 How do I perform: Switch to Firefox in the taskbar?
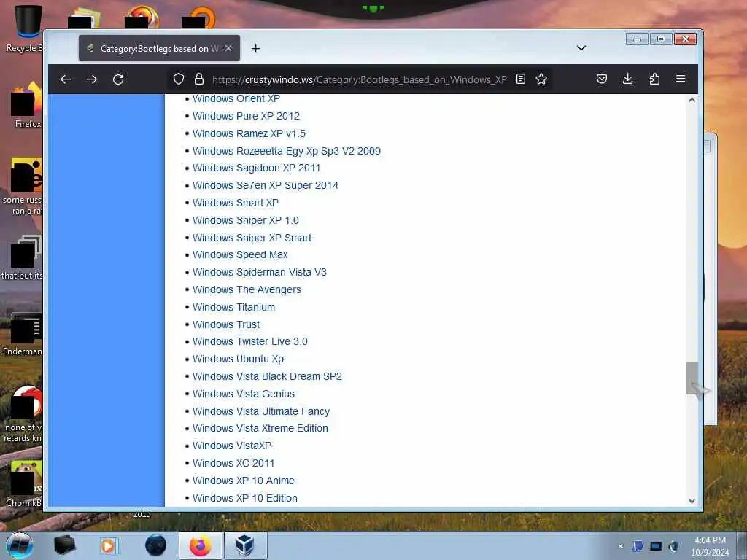[201, 545]
